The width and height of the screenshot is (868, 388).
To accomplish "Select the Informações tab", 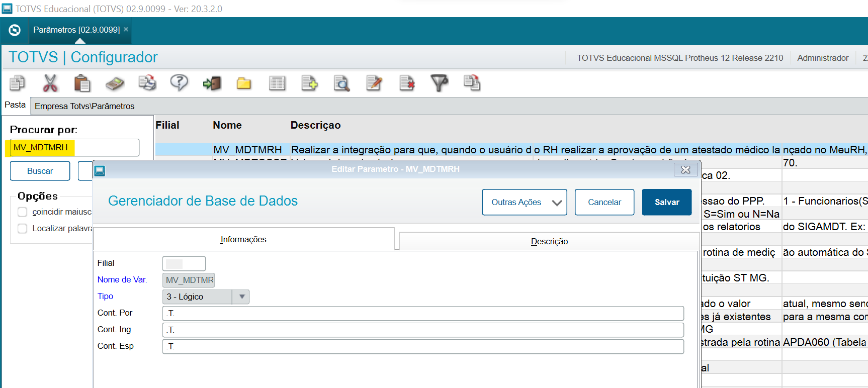I will tap(243, 240).
